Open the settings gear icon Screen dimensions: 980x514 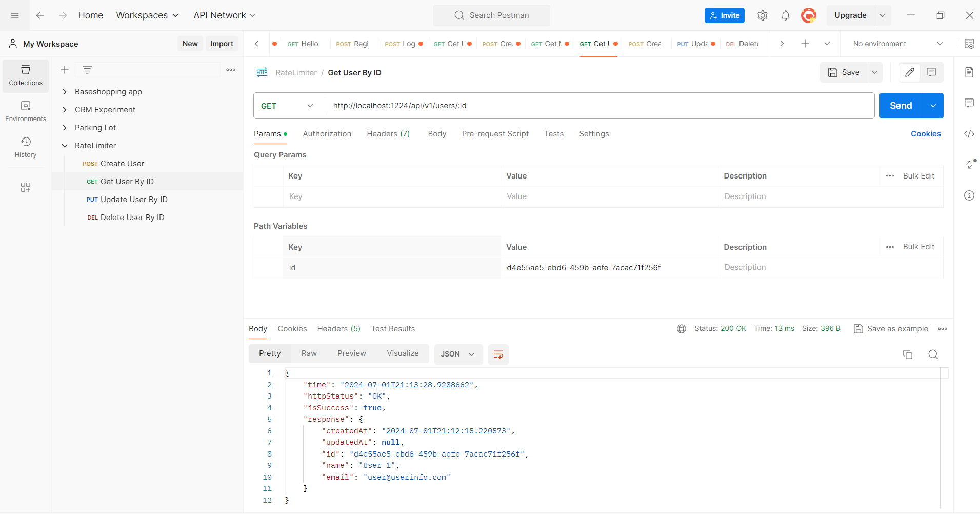tap(763, 15)
